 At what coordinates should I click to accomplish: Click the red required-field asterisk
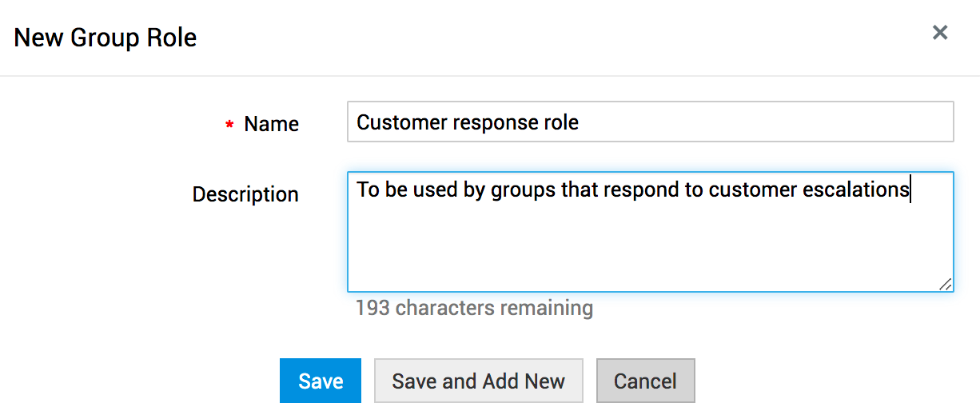(x=229, y=126)
